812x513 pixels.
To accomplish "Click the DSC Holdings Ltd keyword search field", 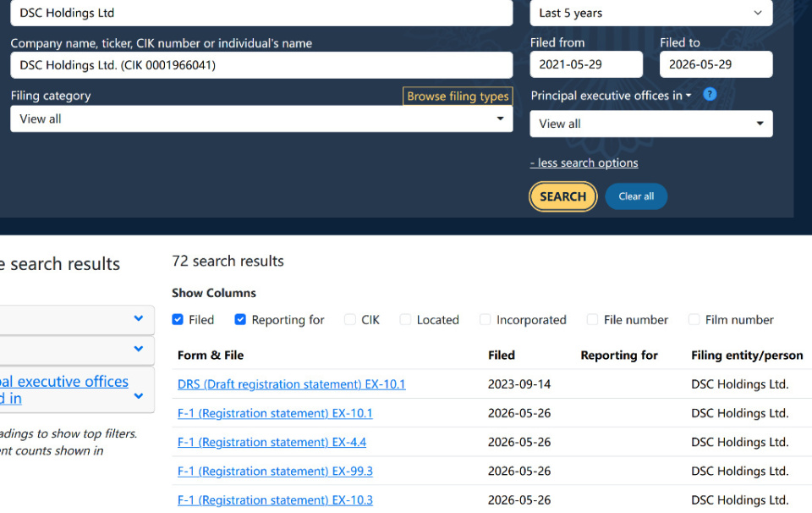I will click(261, 13).
